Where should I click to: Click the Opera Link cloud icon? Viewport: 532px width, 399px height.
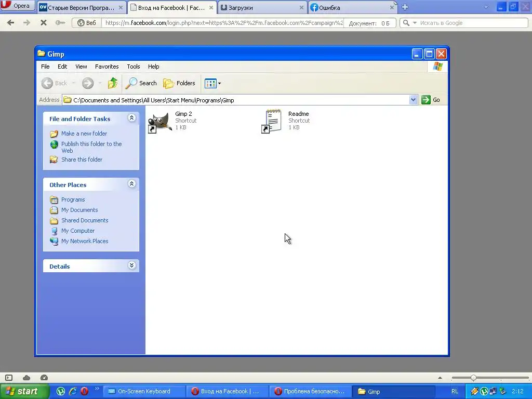[x=26, y=378]
